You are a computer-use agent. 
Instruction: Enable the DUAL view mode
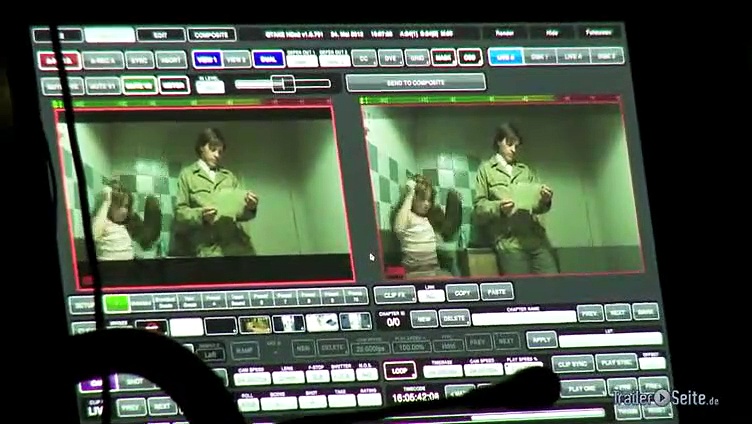click(267, 59)
